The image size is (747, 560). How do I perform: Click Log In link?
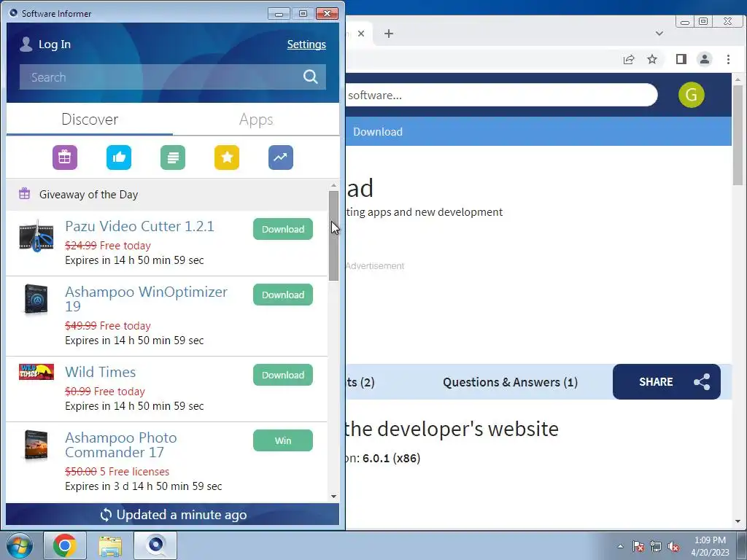point(54,44)
